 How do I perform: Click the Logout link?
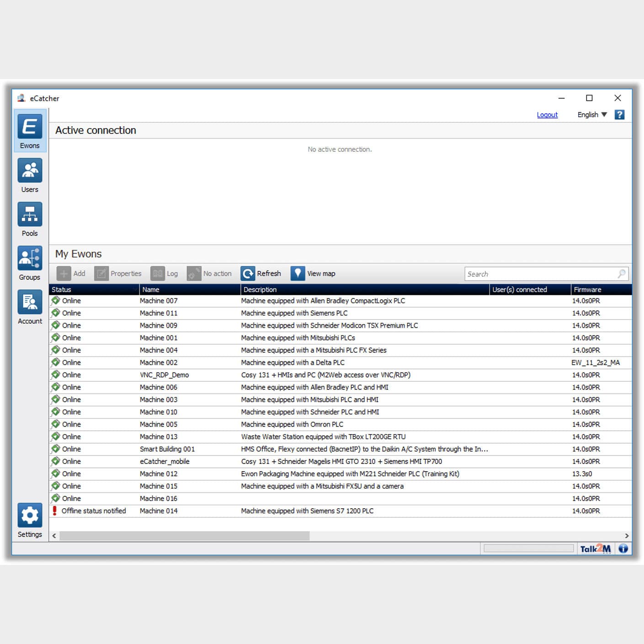(547, 114)
